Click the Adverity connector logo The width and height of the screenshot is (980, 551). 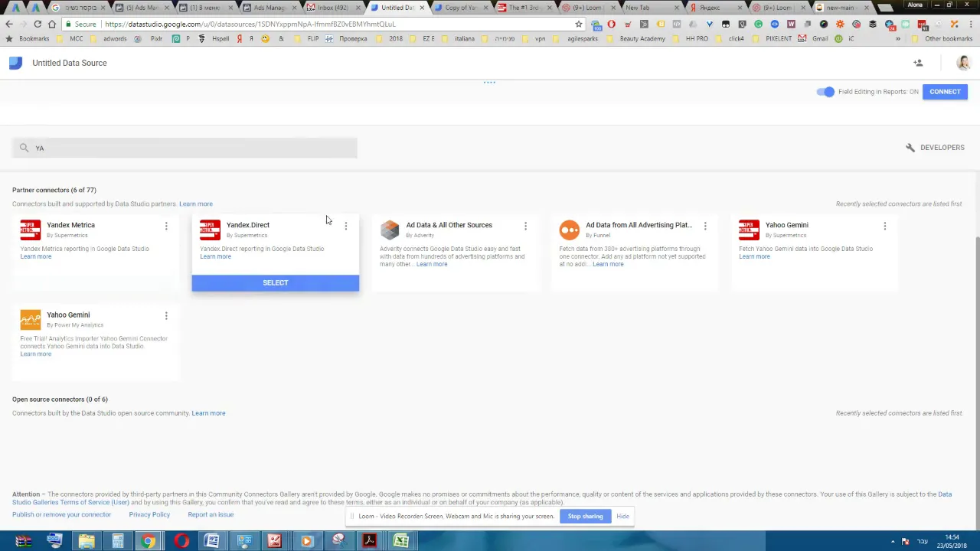tap(390, 230)
